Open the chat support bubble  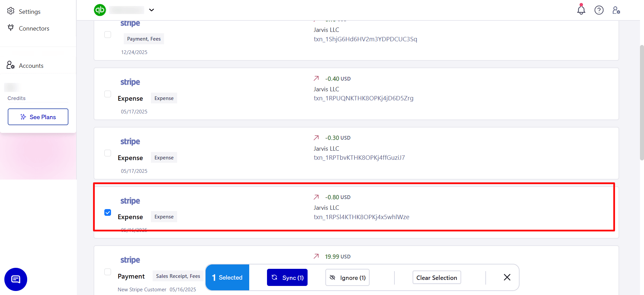[x=16, y=279]
